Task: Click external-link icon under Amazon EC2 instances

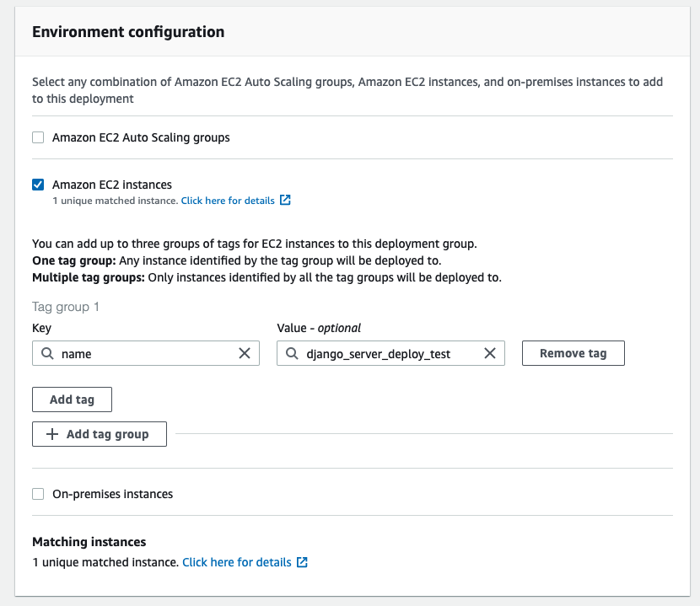Action: click(x=285, y=200)
